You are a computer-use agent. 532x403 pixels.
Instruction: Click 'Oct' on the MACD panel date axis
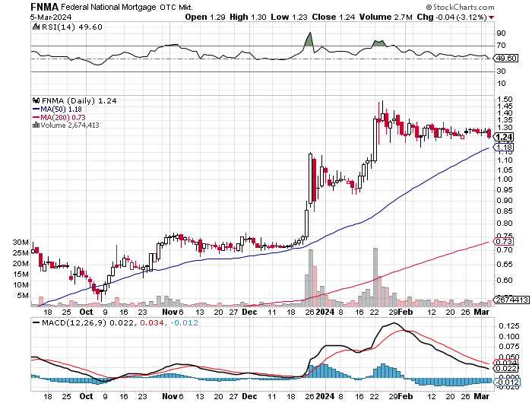tap(86, 396)
